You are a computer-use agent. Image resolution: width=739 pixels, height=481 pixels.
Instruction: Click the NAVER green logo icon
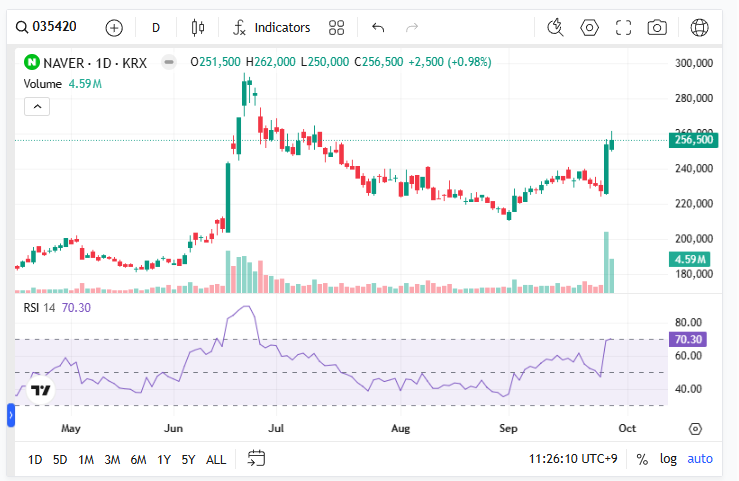click(x=32, y=62)
